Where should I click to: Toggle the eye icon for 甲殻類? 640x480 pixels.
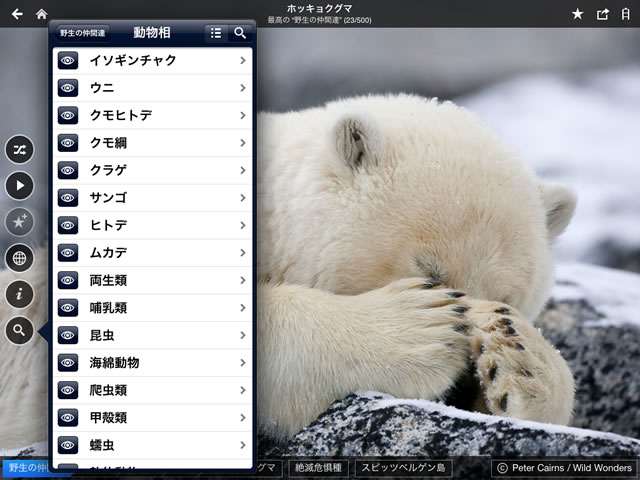tap(68, 418)
